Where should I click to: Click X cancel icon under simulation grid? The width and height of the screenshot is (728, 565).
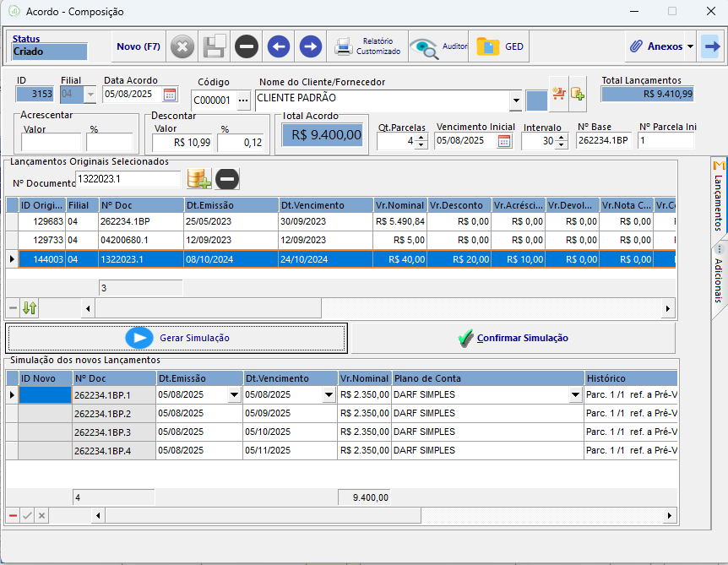point(41,515)
